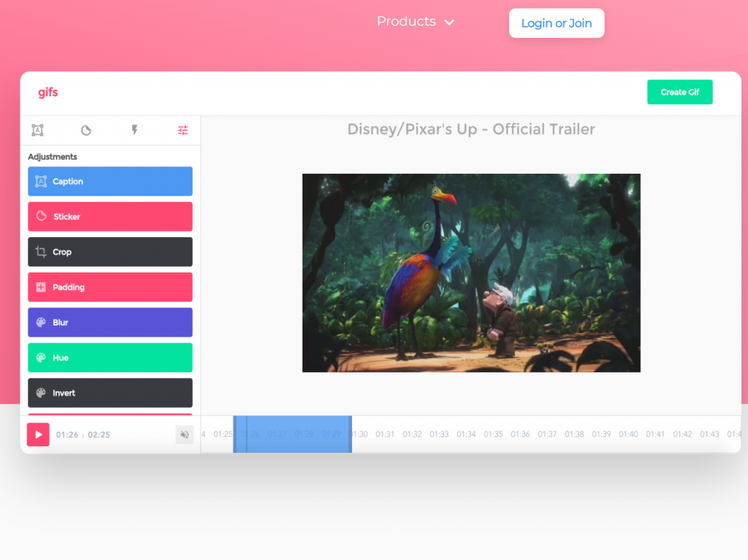Click the crop icon on Crop button

pyautogui.click(x=41, y=251)
